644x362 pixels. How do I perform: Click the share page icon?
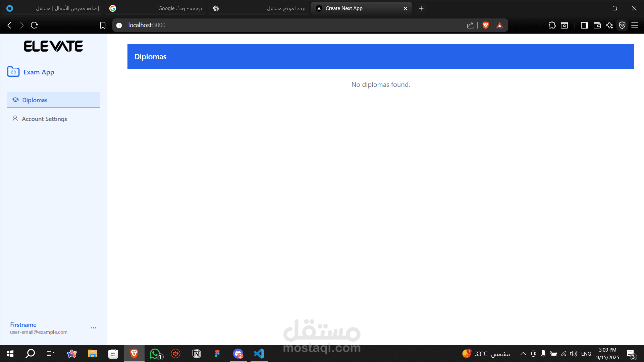coord(470,25)
